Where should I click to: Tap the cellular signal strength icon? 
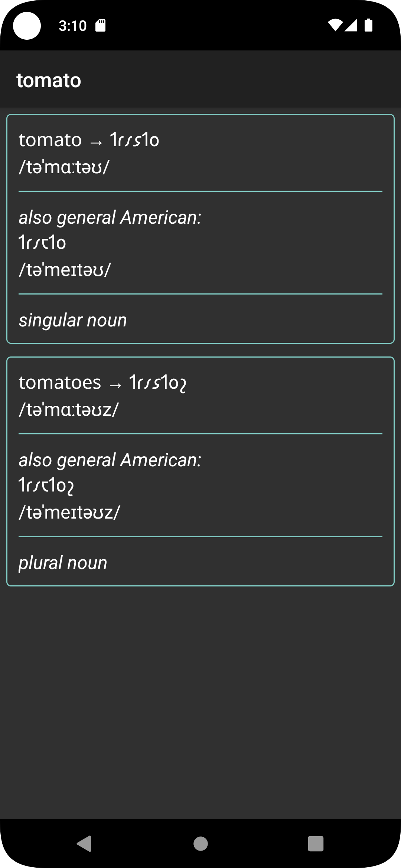[x=351, y=25]
